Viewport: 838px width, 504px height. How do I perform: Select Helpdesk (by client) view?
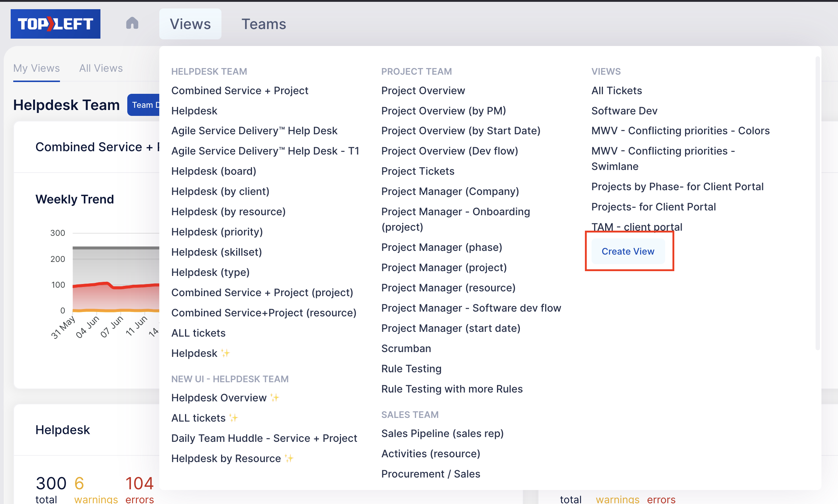click(x=220, y=191)
